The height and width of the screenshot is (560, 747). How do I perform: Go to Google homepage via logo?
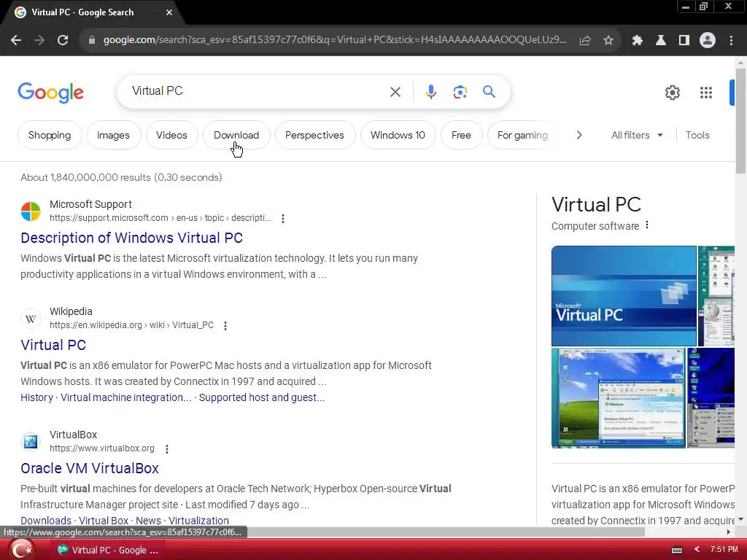pyautogui.click(x=50, y=93)
